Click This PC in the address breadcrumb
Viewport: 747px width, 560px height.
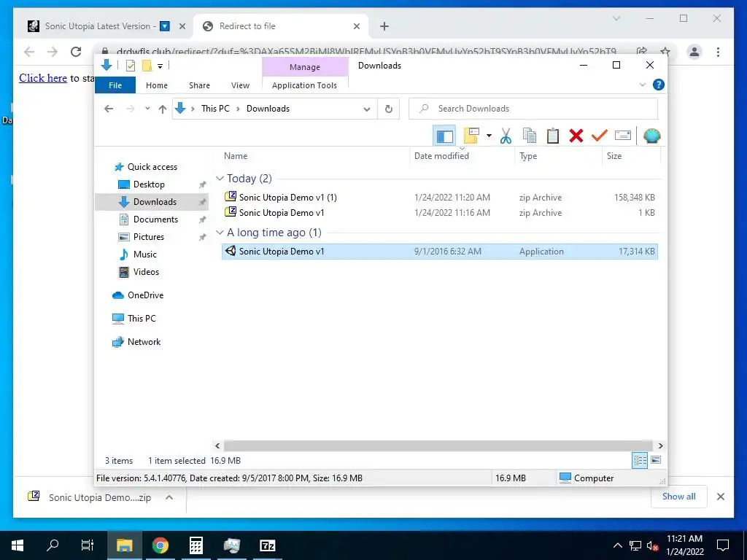click(215, 109)
